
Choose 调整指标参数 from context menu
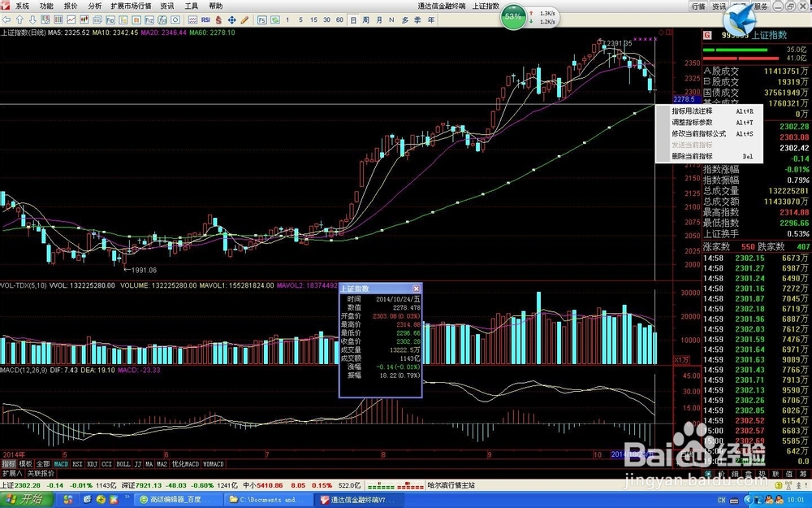pyautogui.click(x=709, y=123)
